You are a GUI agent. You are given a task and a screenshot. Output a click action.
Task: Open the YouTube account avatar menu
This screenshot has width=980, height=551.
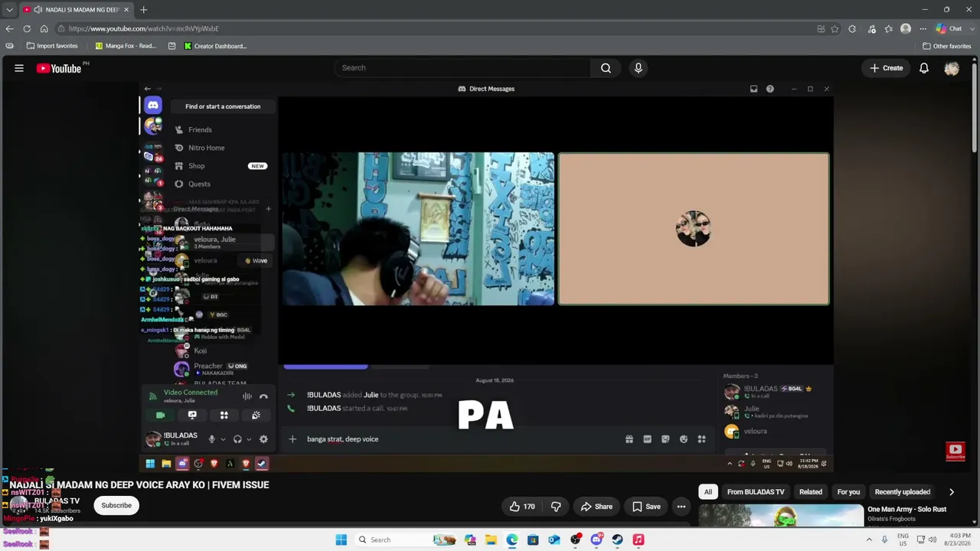(x=952, y=68)
